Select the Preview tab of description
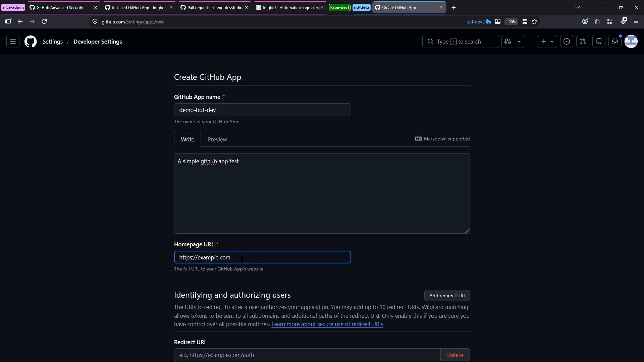 (217, 139)
